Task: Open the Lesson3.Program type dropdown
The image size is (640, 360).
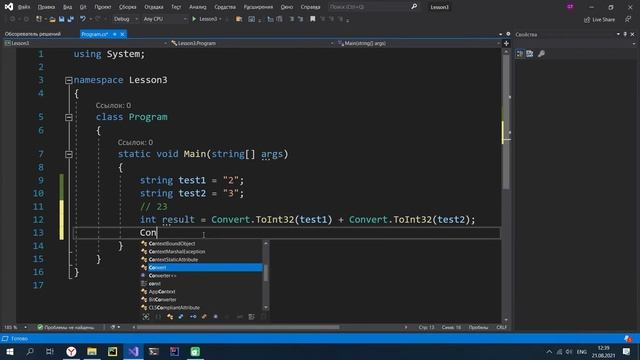Action: pos(252,43)
